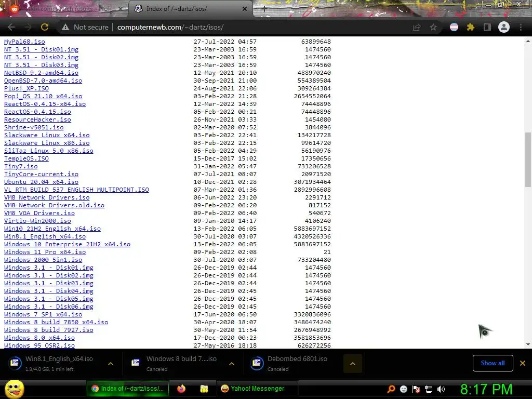
Task: Click the file size value 5883697152 for Win10_21H2
Action: [x=312, y=229]
